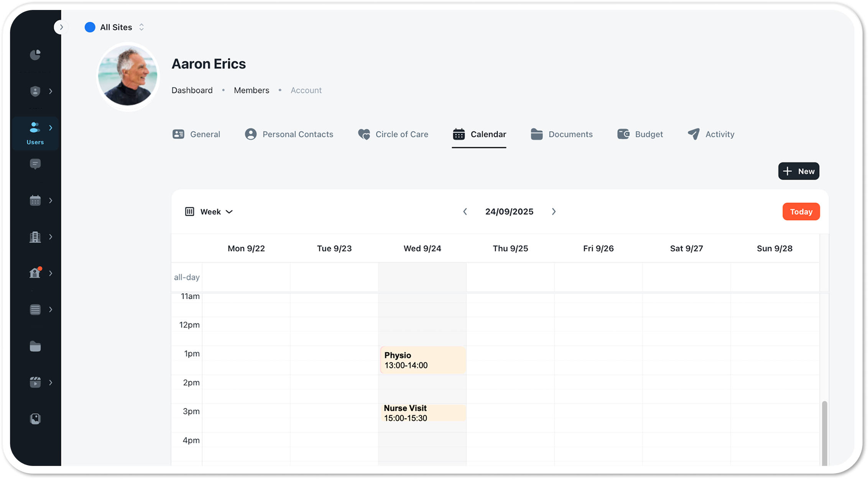Click the New event button

(799, 171)
